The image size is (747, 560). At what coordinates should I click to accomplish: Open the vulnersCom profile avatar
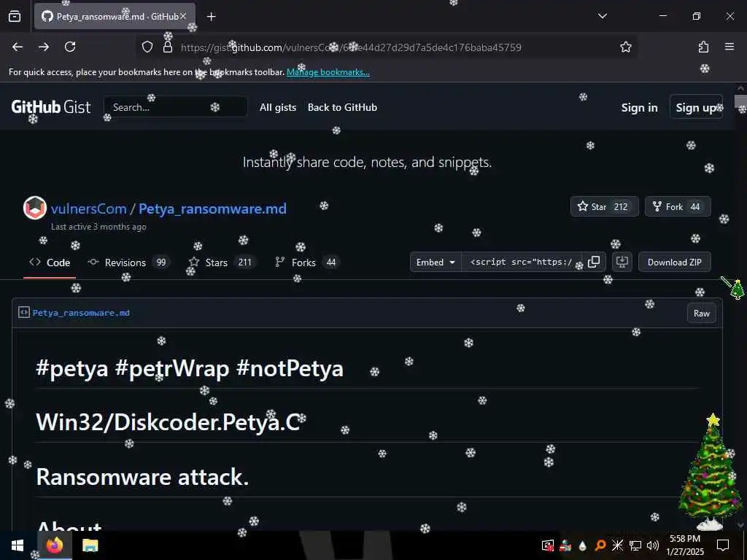[35, 208]
